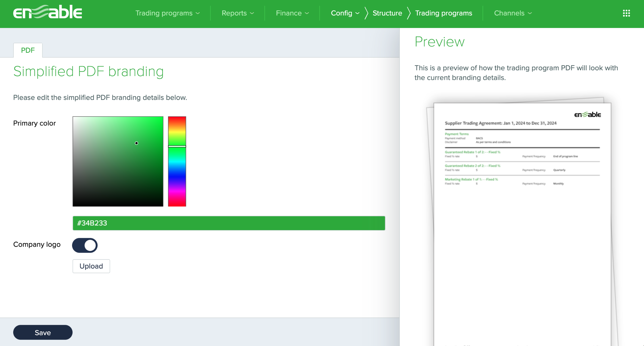Expand the Channels menu

(x=513, y=13)
